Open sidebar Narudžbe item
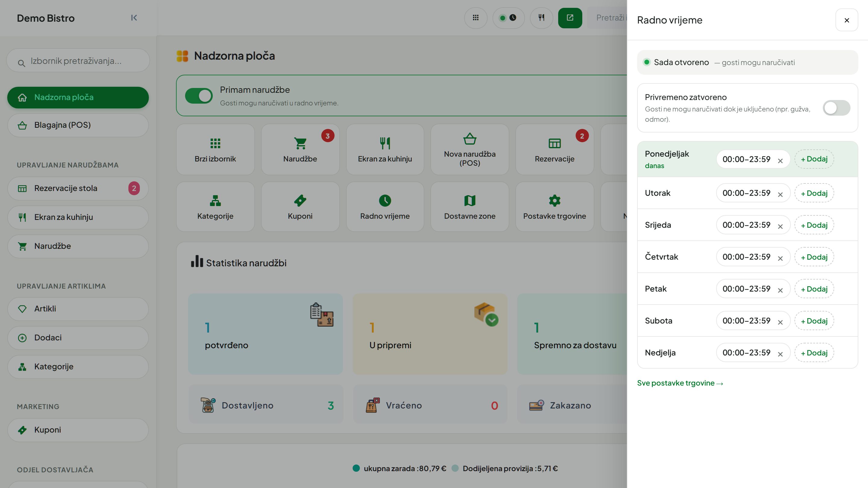This screenshot has height=488, width=868. [x=78, y=246]
